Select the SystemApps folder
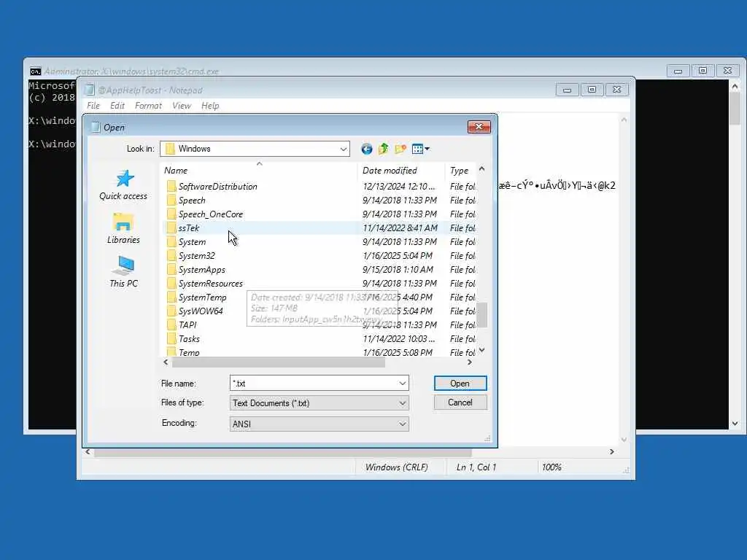This screenshot has width=747, height=560. pyautogui.click(x=201, y=270)
